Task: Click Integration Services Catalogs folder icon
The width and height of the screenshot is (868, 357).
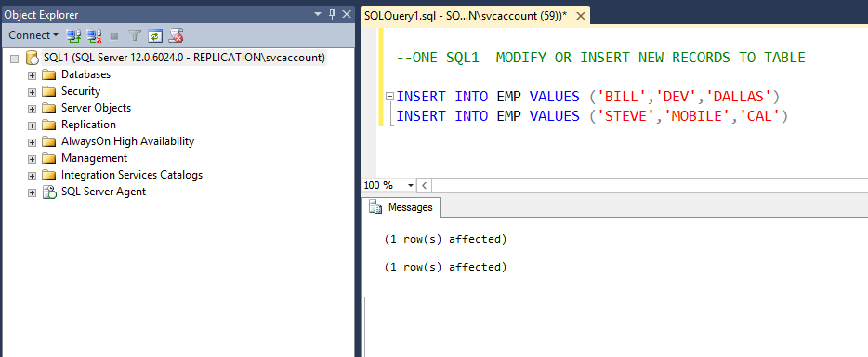Action: click(49, 175)
